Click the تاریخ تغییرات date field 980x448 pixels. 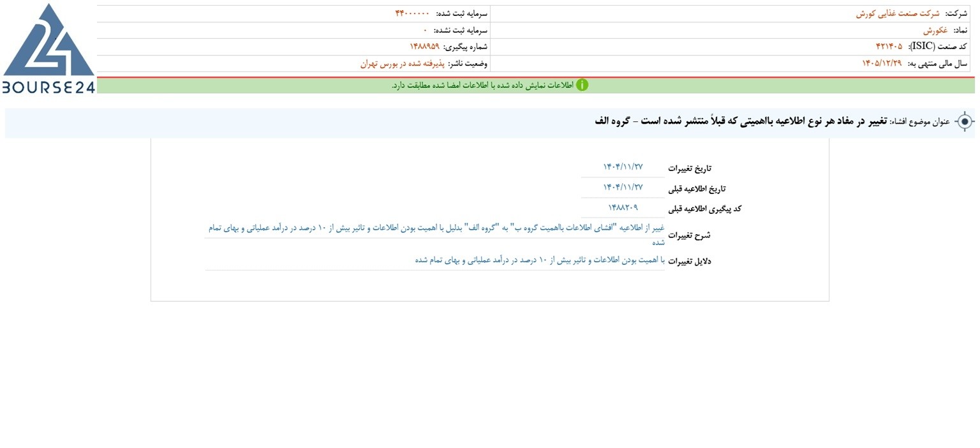(623, 167)
